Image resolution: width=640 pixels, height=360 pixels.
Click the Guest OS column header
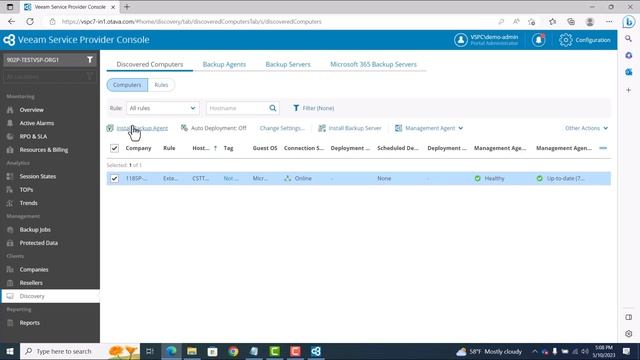point(264,148)
